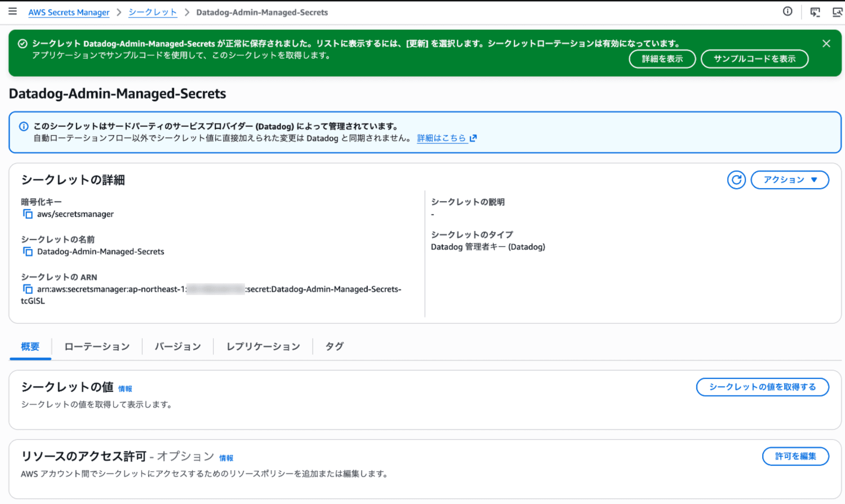The height and width of the screenshot is (504, 845).
Task: Go to シークレット breadcrumb link
Action: tap(153, 12)
